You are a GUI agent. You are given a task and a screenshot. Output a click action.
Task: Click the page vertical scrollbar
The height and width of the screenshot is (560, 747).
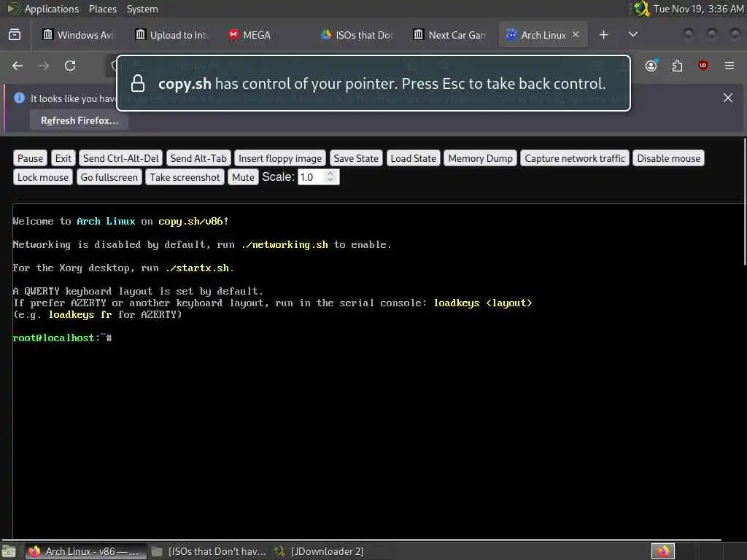click(x=744, y=201)
